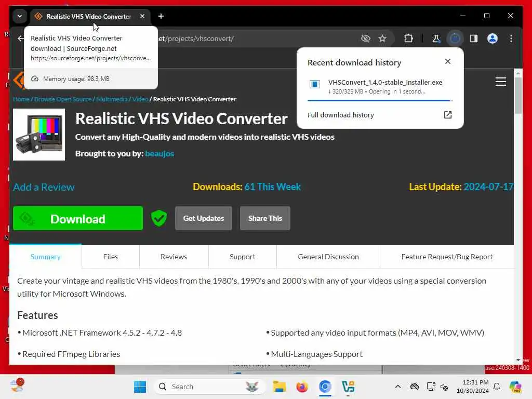
Task: Click the taskbar Search box
Action: click(209, 387)
